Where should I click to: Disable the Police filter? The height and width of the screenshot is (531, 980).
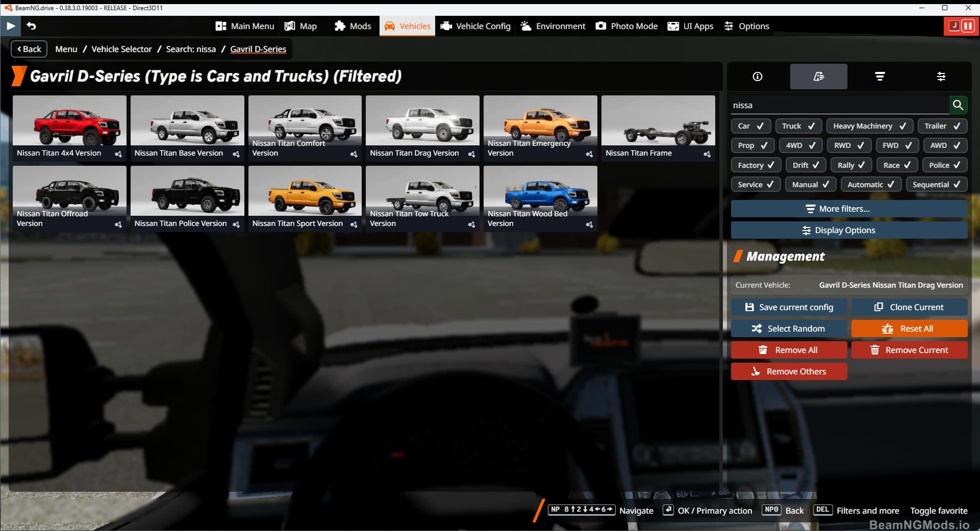click(x=944, y=165)
